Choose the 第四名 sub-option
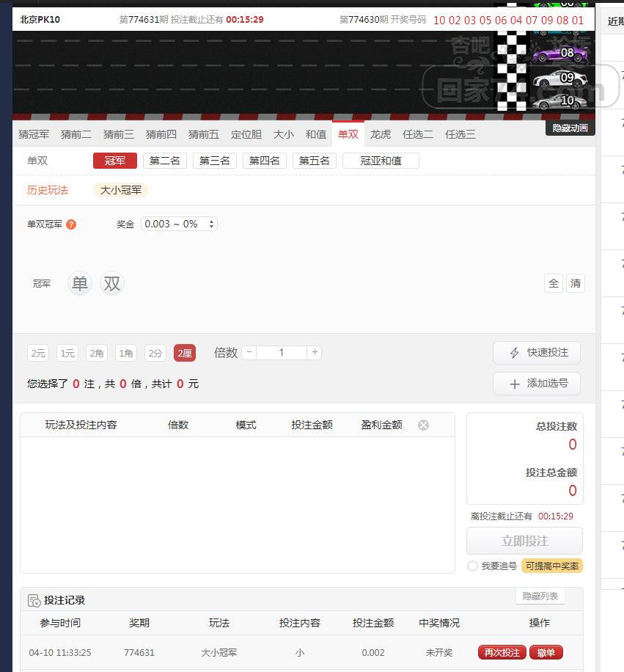The image size is (624, 672). point(264,161)
